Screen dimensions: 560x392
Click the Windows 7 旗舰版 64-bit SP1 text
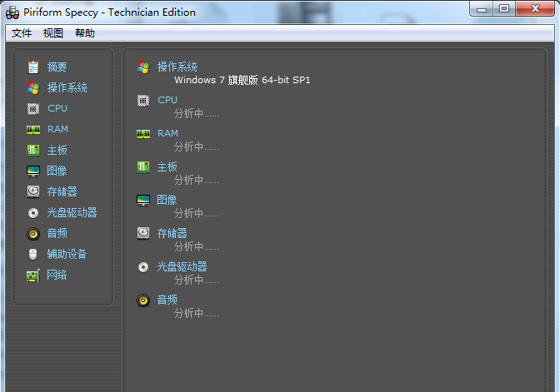click(x=242, y=80)
